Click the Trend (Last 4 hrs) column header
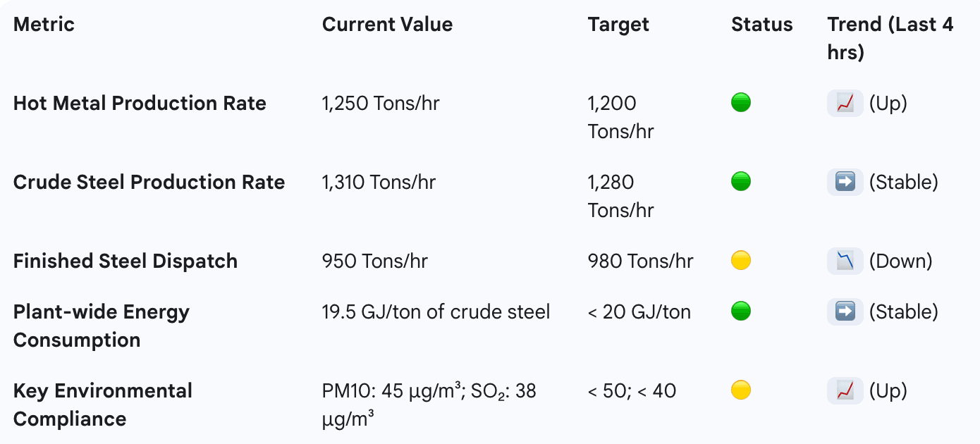Image resolution: width=980 pixels, height=444 pixels. point(890,38)
